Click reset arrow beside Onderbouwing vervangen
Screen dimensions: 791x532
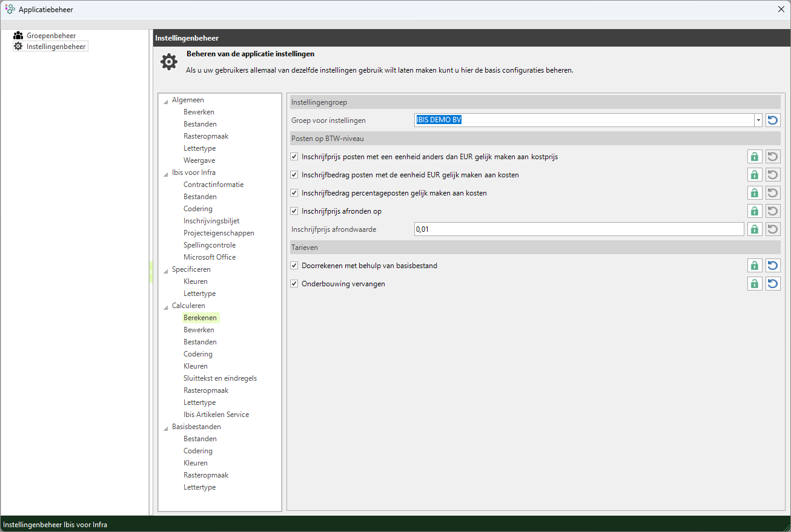[773, 284]
